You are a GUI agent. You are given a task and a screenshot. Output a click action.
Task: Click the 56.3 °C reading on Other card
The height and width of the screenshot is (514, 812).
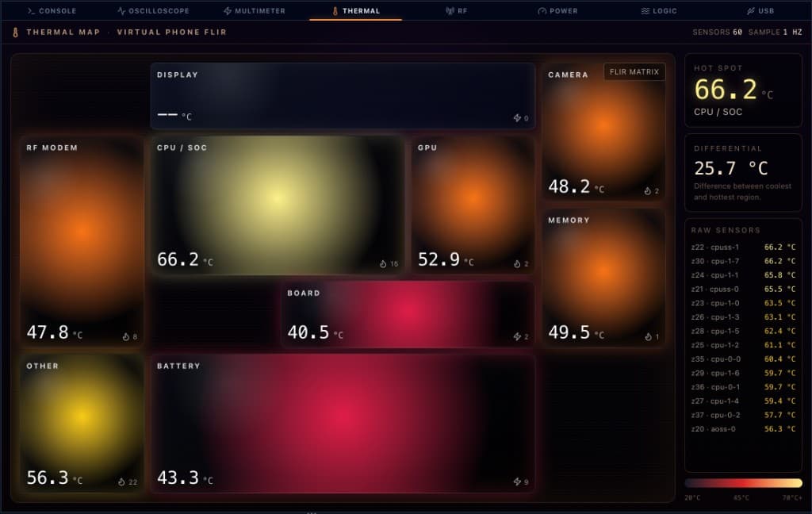[x=55, y=478]
